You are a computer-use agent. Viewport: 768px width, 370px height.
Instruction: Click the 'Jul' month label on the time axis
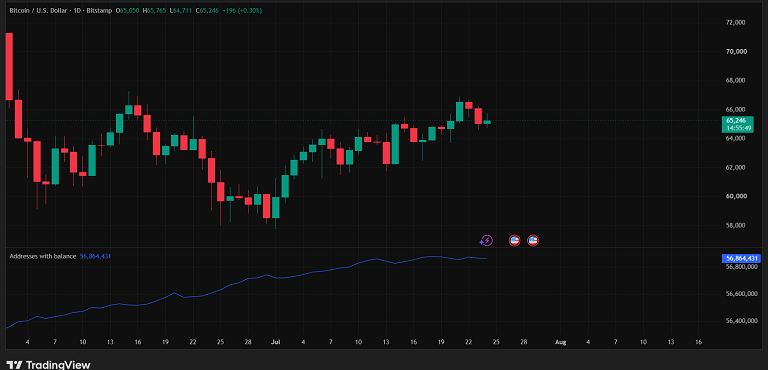click(275, 342)
